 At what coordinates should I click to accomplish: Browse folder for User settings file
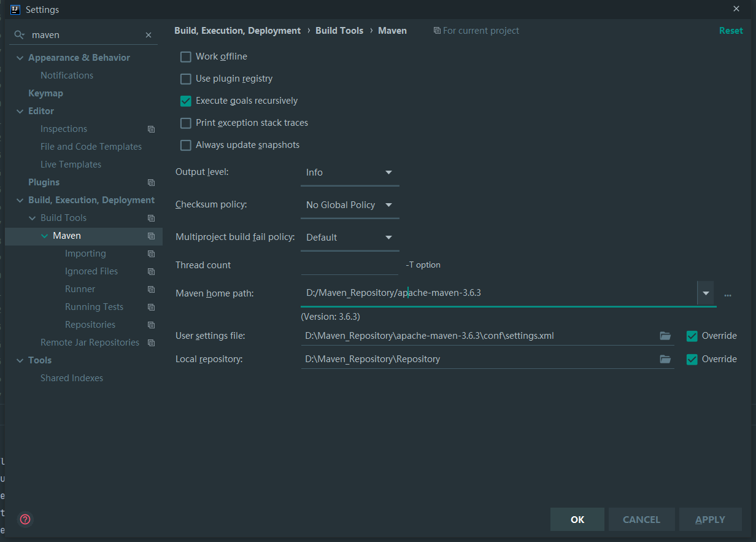click(665, 336)
